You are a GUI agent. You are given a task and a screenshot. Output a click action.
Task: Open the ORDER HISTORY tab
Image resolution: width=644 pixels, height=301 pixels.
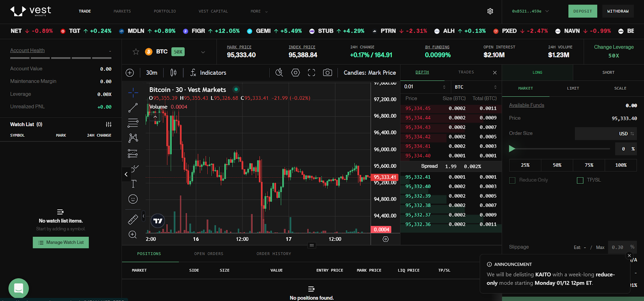coord(274,254)
